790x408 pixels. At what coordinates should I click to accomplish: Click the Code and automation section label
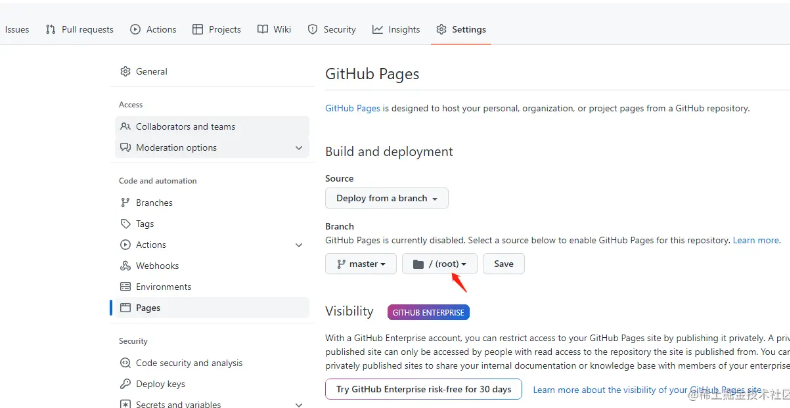coord(158,181)
